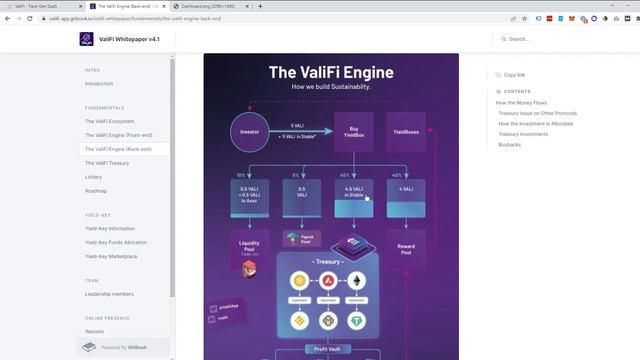Screen dimensions: 640x360
Task: Open the browser extensions puzzle icon
Action: [x=637, y=18]
